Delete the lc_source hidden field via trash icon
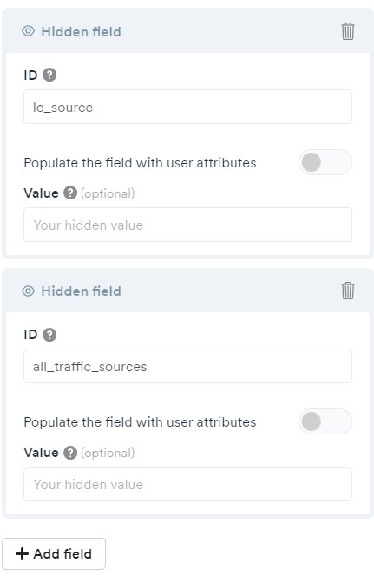This screenshot has width=374, height=588. coord(348,31)
